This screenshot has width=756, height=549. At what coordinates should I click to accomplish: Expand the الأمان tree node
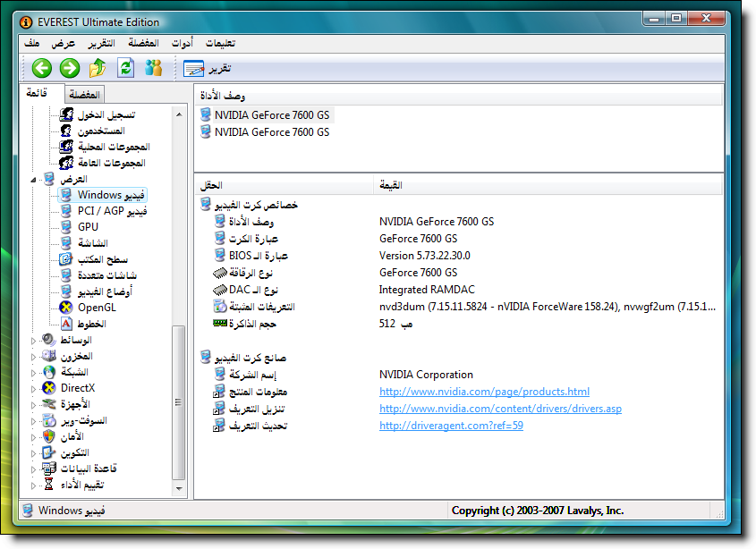(x=33, y=437)
